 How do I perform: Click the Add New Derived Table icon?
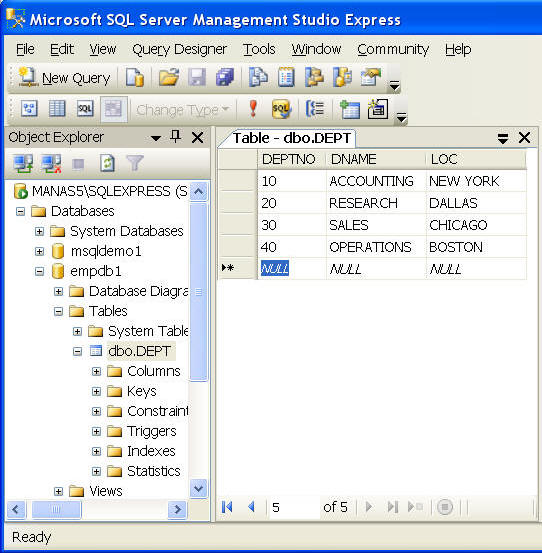378,109
